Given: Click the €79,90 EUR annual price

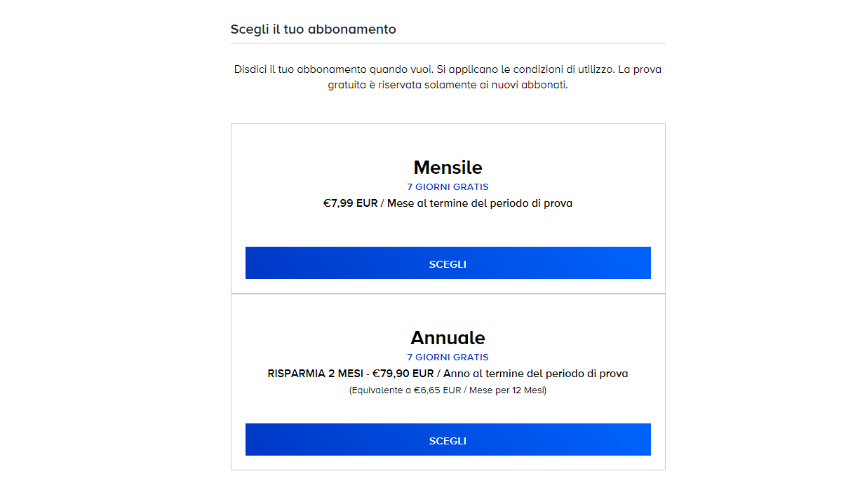Looking at the screenshot, I should pyautogui.click(x=403, y=374).
